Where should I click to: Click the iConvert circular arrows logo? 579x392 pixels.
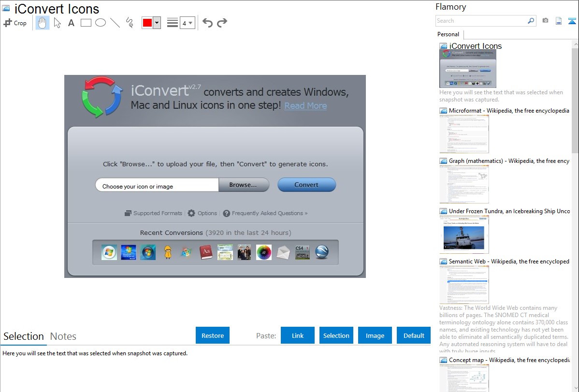click(101, 97)
